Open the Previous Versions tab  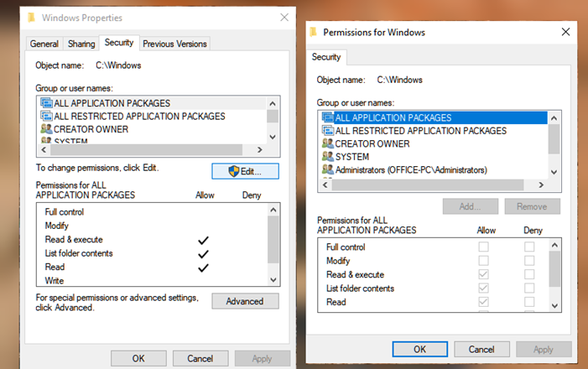[x=175, y=44]
